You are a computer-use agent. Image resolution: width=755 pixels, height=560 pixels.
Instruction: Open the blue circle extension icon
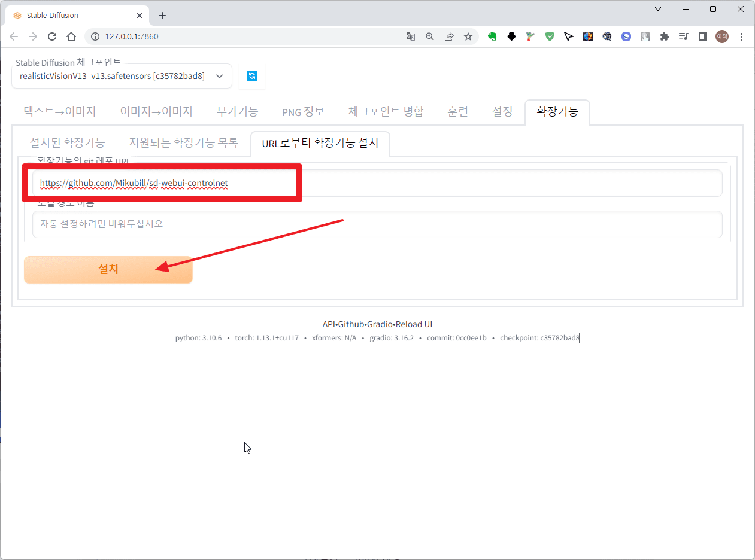(626, 36)
